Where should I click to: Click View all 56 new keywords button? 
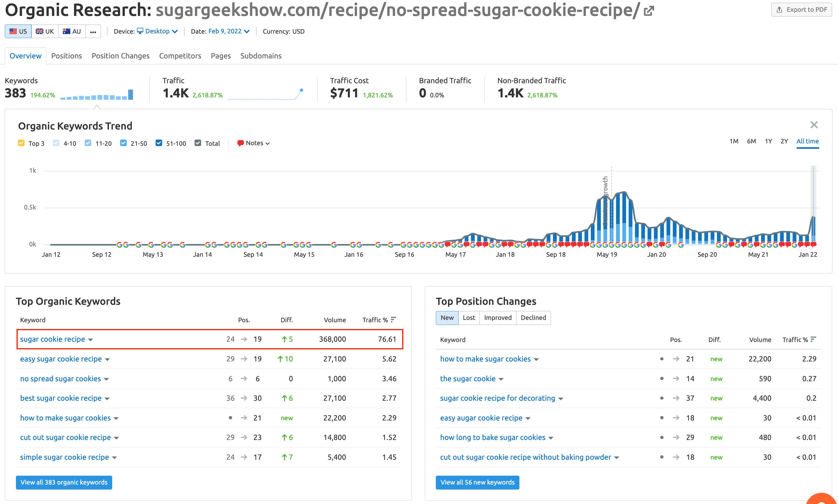click(x=477, y=482)
